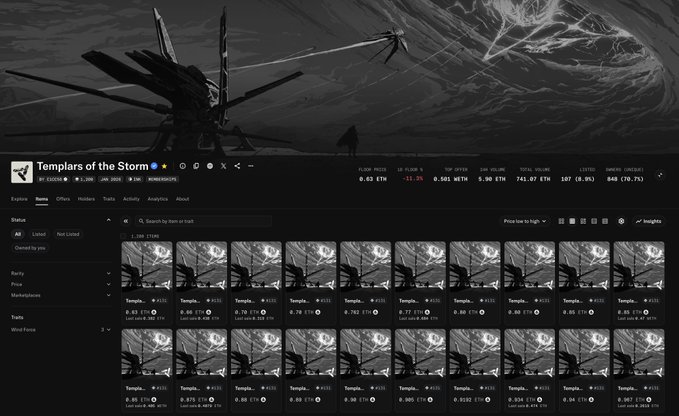Click the share icon in header
The height and width of the screenshot is (416, 679).
point(237,166)
